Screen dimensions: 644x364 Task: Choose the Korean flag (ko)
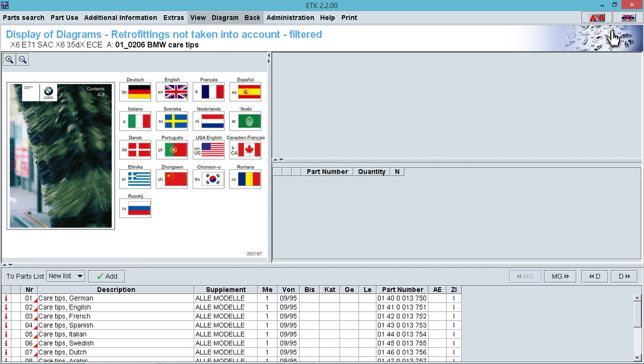tap(212, 179)
